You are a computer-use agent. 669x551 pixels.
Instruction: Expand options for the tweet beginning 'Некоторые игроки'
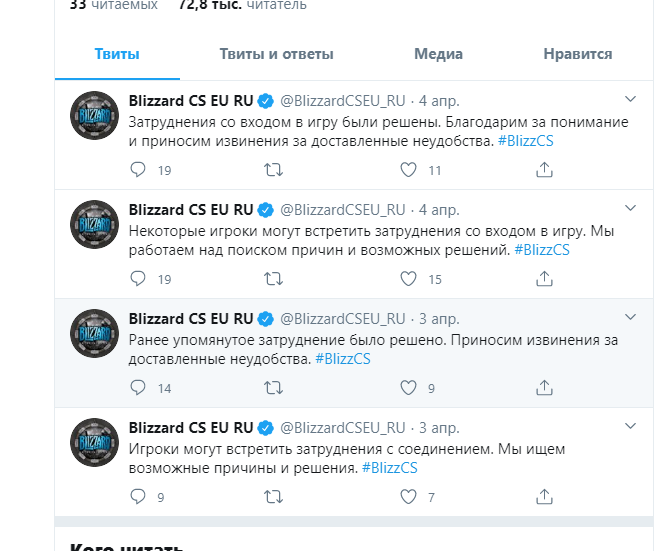tap(630, 208)
